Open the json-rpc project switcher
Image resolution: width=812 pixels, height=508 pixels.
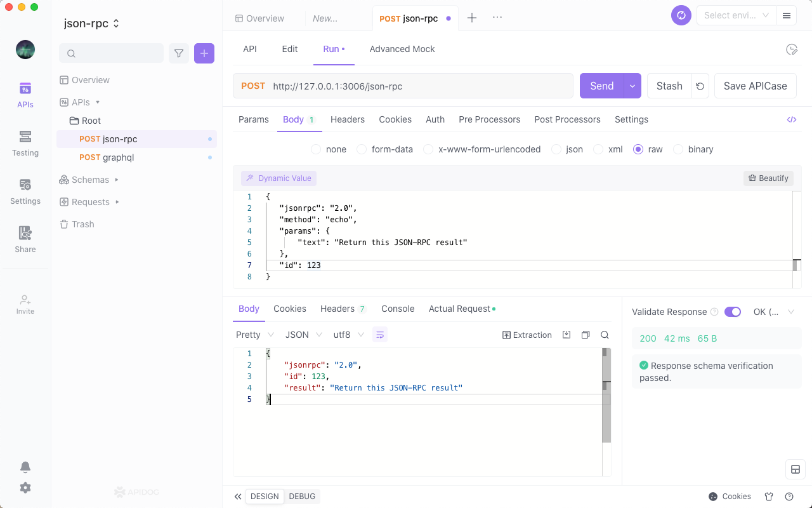click(x=92, y=23)
